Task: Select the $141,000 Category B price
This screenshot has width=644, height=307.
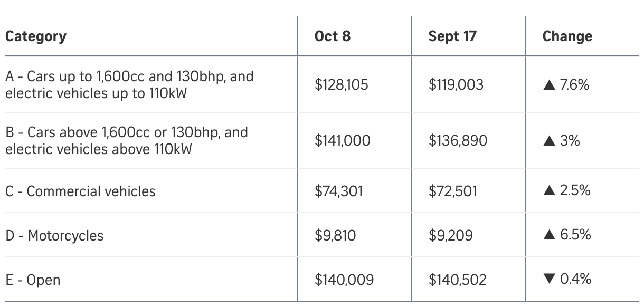Action: [343, 141]
